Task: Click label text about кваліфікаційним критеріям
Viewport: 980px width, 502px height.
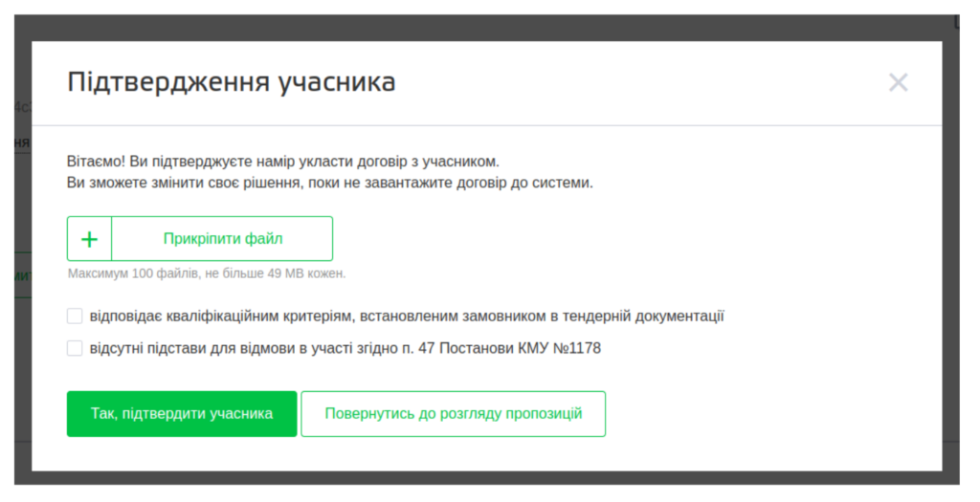Action: (x=383, y=316)
